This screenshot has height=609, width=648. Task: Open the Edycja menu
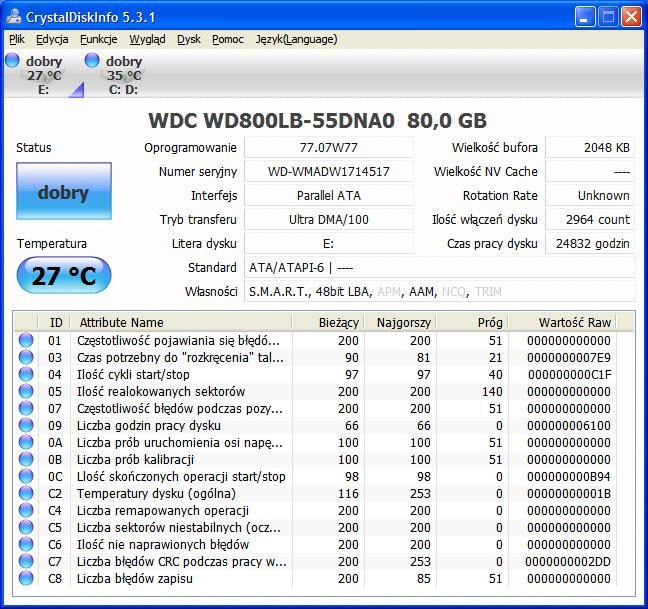tap(52, 39)
